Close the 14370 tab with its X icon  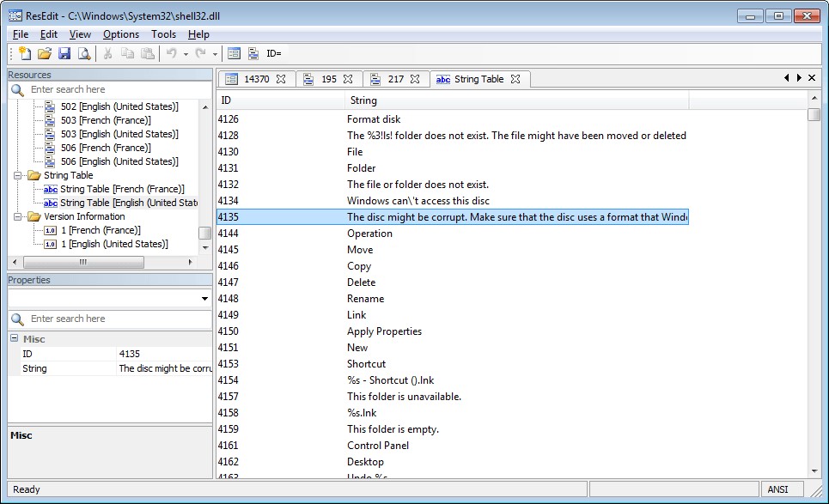coord(281,79)
